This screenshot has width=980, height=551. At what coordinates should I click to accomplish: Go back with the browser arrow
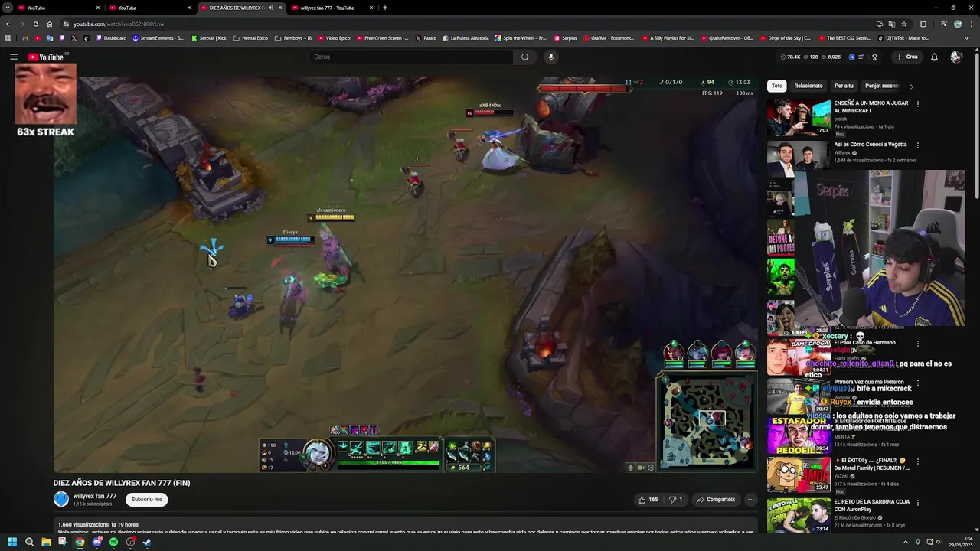pyautogui.click(x=8, y=24)
